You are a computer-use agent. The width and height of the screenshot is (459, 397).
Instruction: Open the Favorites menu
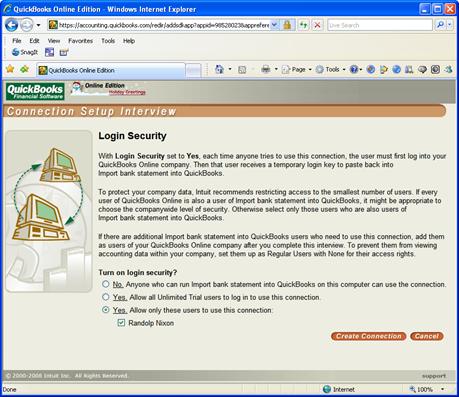[x=80, y=41]
